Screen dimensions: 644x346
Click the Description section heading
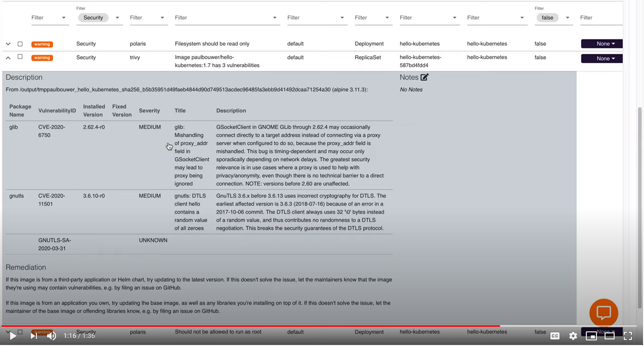coord(24,77)
